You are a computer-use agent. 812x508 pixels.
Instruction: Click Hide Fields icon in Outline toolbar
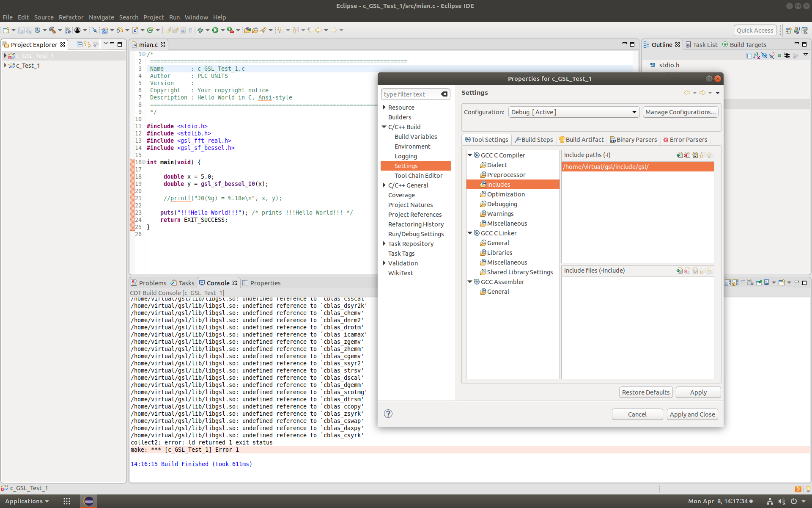(x=764, y=55)
